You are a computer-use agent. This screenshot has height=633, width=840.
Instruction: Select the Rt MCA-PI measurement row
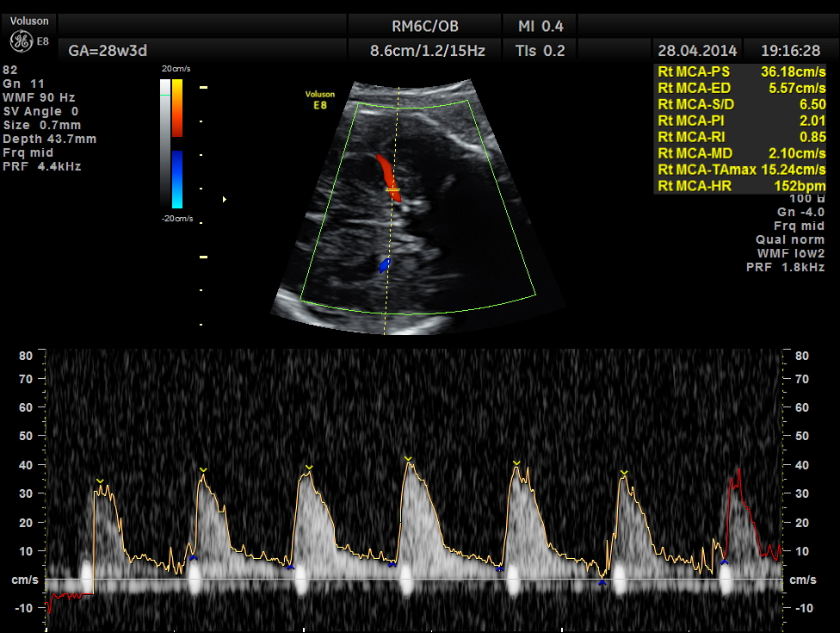click(740, 121)
